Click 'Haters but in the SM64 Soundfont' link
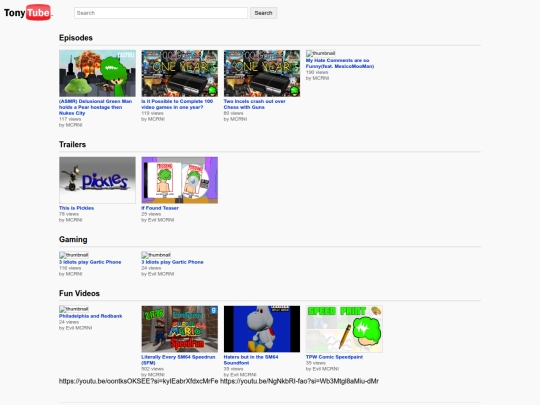This screenshot has width=540, height=405. pyautogui.click(x=251, y=360)
